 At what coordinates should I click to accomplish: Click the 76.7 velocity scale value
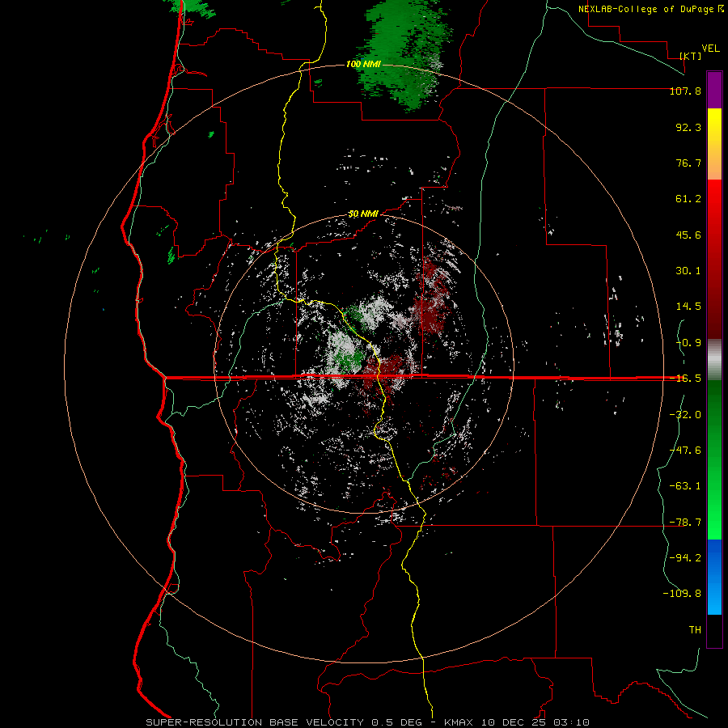point(688,163)
